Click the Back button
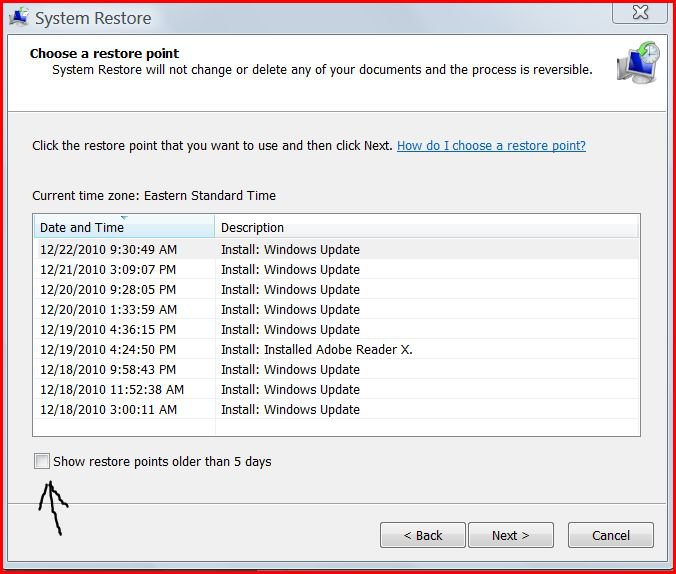This screenshot has height=574, width=676. [x=423, y=535]
